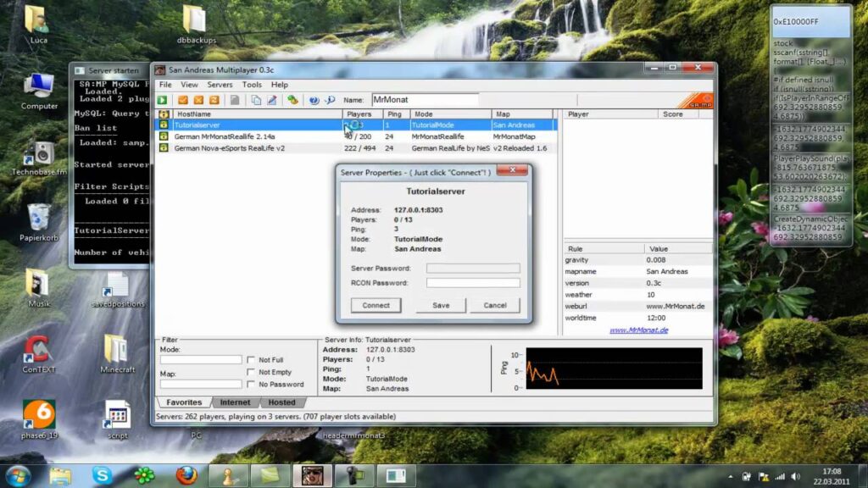Screen dimensions: 868x488
Task: Open Firefox from the taskbar
Action: pos(186,475)
